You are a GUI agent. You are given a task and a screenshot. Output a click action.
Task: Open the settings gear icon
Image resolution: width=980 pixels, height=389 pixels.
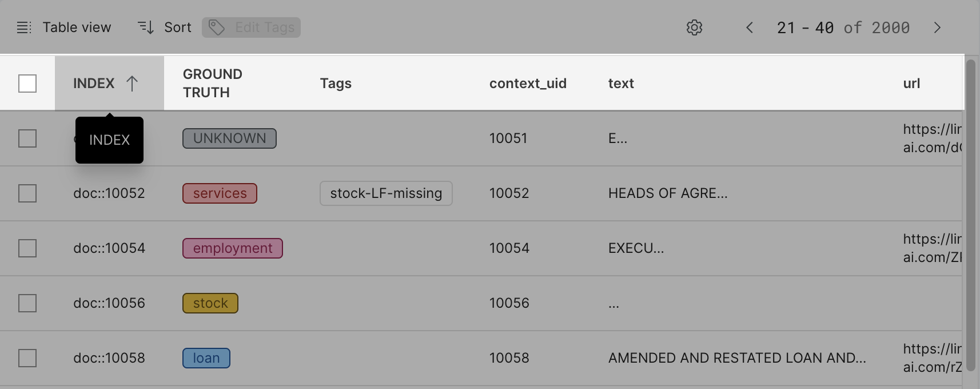[x=694, y=27]
